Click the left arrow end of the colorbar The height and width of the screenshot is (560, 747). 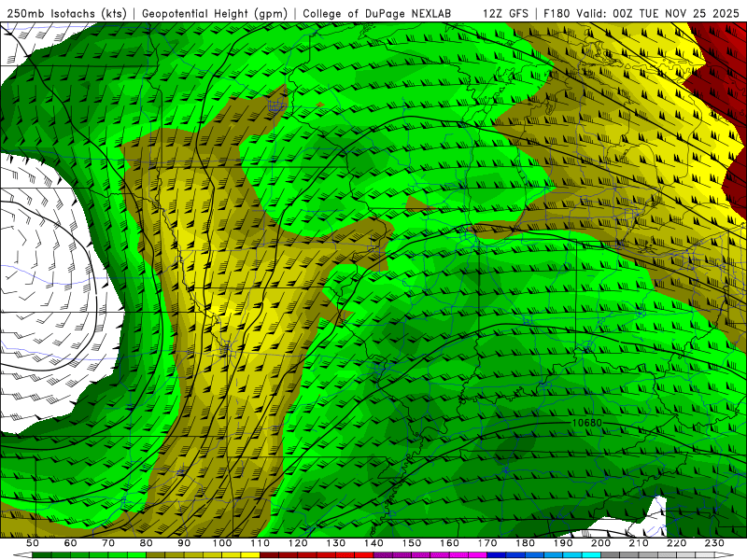22,555
